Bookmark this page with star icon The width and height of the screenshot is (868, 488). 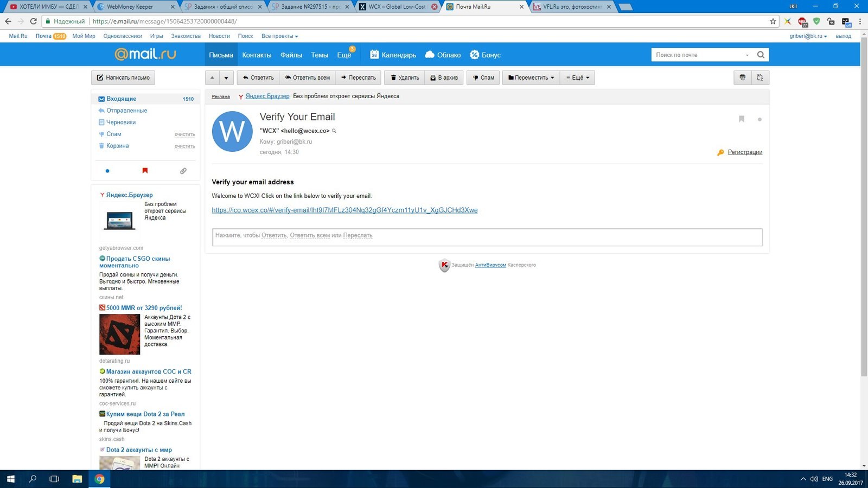click(773, 21)
